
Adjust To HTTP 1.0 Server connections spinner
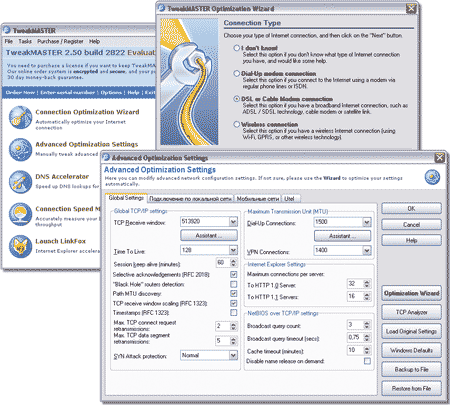[x=367, y=284]
